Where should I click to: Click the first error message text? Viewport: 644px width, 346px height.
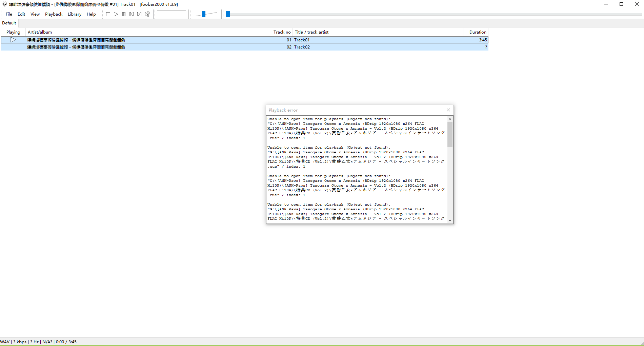(356, 129)
